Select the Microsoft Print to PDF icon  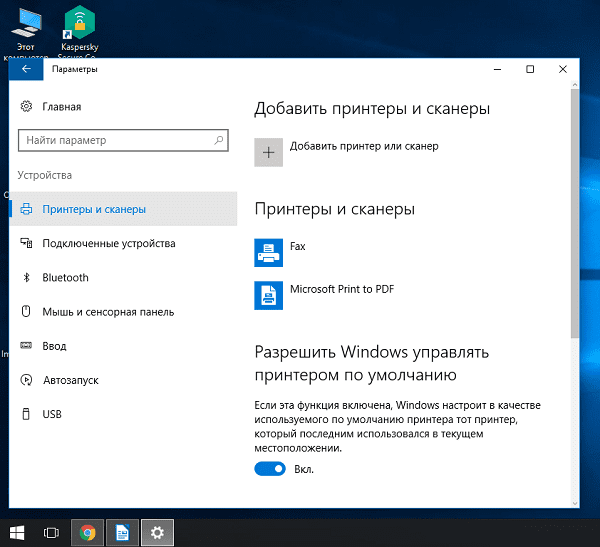268,294
